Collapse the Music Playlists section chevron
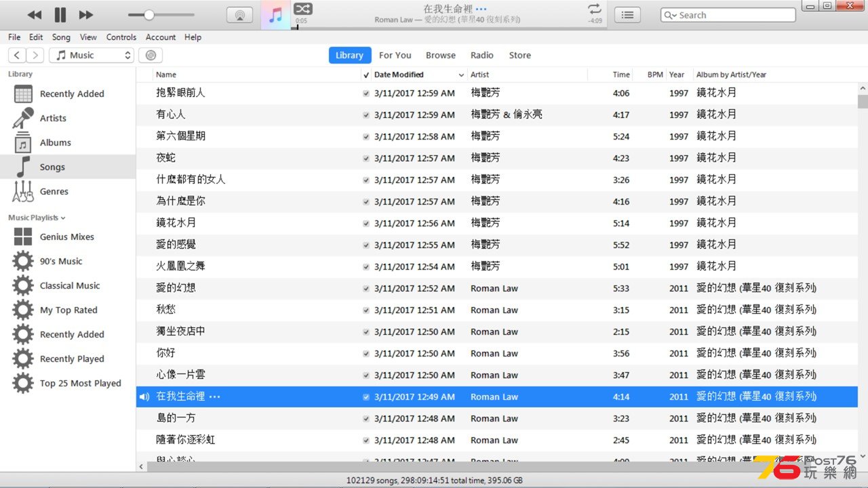 point(63,218)
